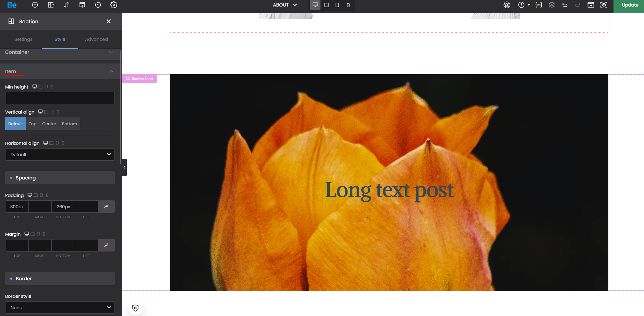Click the add element plus icon

click(35, 5)
